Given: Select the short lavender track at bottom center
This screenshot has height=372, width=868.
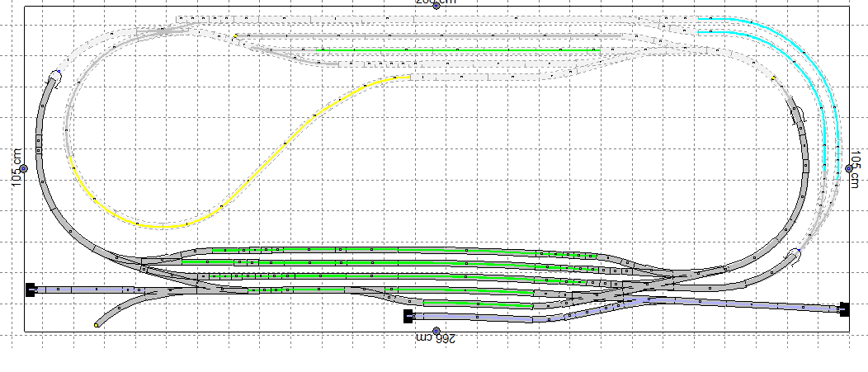Looking at the screenshot, I should [x=470, y=316].
